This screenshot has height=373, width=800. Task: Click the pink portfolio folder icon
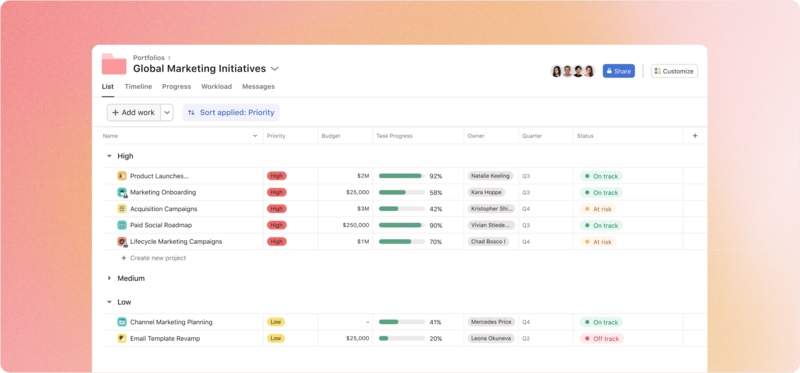114,64
